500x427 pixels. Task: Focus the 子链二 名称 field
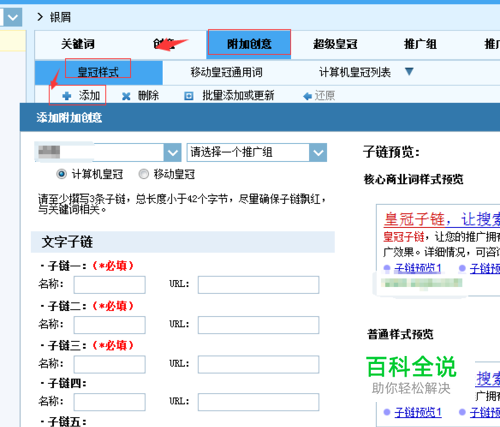[110, 325]
